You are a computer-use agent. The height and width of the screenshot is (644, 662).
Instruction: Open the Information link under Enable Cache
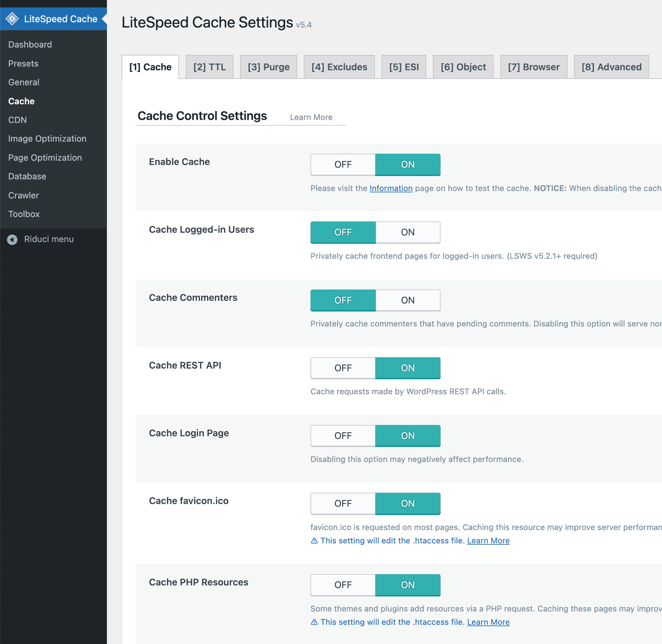391,188
